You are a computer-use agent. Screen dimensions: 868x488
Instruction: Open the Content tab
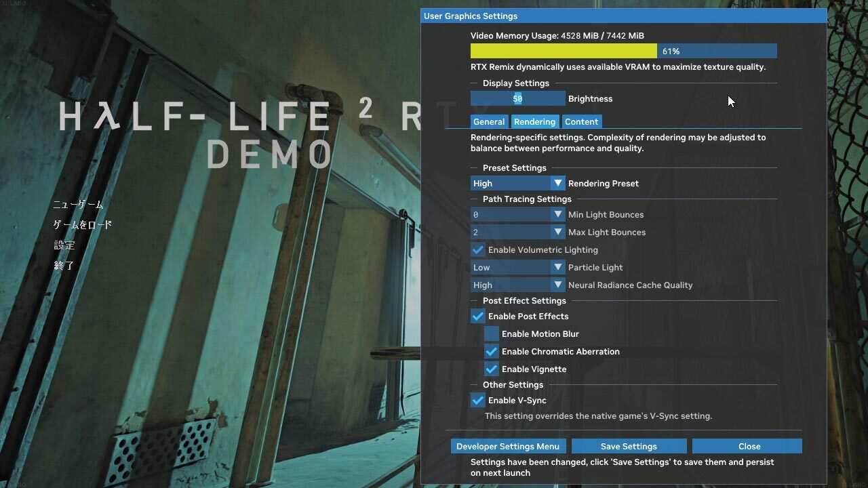point(581,122)
